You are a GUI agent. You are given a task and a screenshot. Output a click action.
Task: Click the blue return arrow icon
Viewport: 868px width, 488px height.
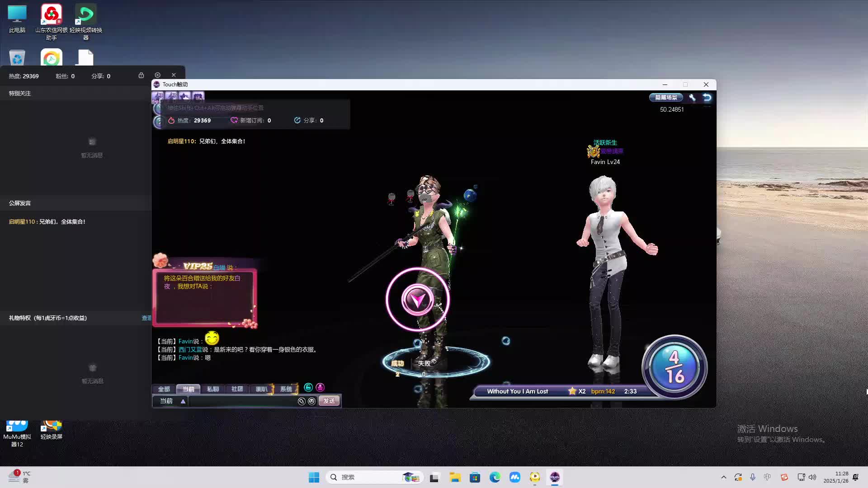(707, 98)
